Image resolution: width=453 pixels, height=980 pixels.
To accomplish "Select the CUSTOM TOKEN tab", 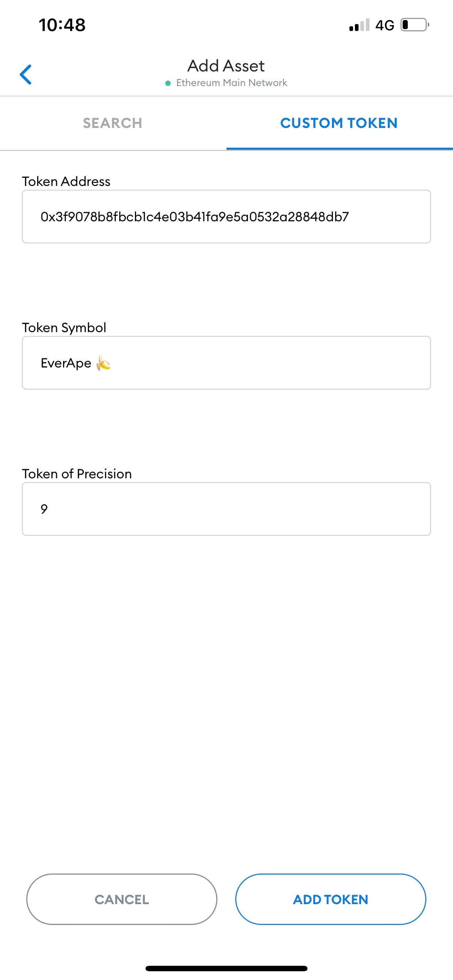I will click(339, 123).
